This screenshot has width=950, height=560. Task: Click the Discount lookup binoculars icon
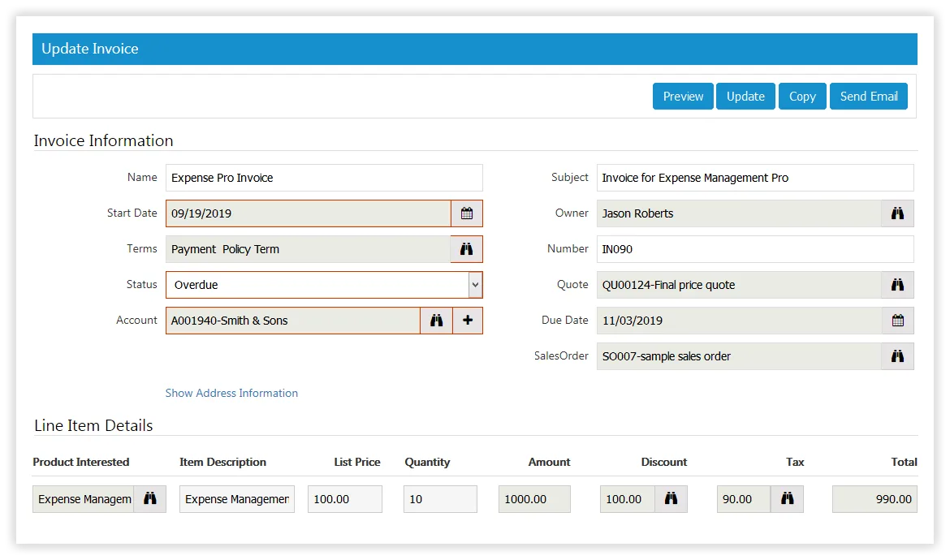pos(671,499)
